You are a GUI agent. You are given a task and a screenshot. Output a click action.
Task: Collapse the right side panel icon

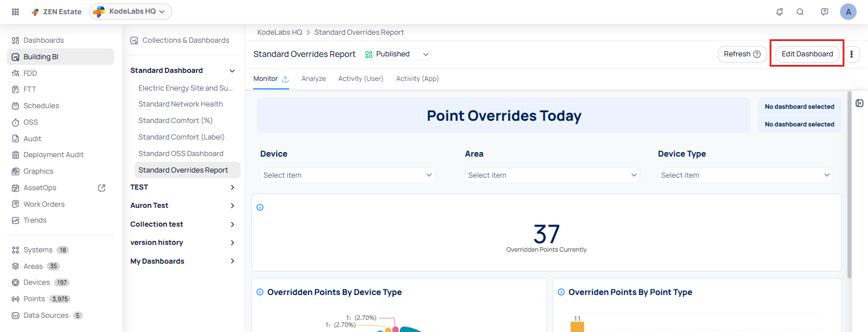point(859,103)
